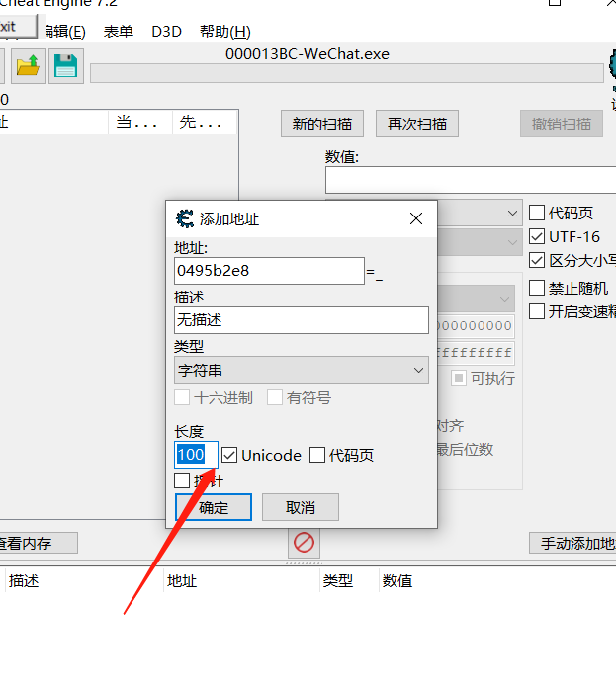This screenshot has width=616, height=692.
Task: Open the memory region dropdown above 00000000
Action: click(477, 299)
